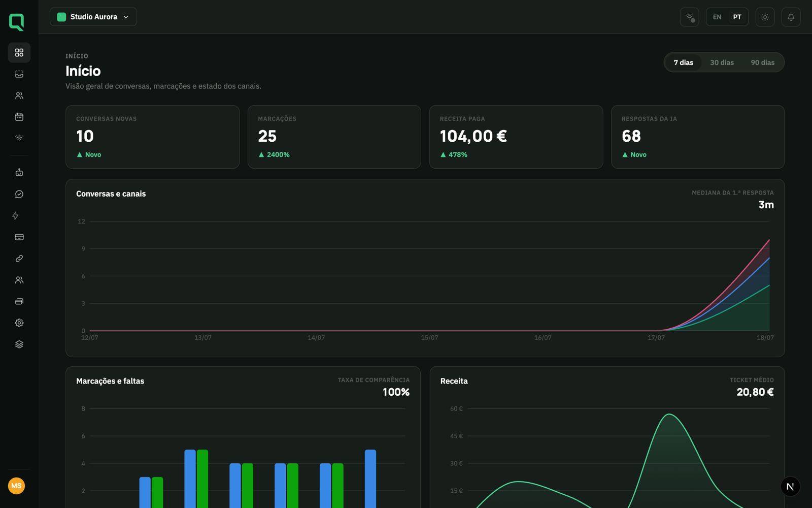This screenshot has width=812, height=508.
Task: Expand the Studio Aurora workspace dropdown
Action: click(93, 17)
